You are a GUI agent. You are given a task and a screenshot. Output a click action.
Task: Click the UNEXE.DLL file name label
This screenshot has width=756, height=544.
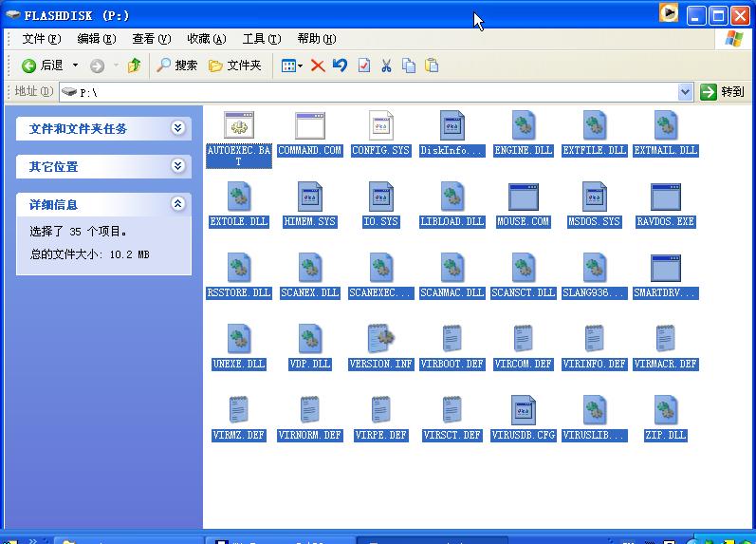(x=239, y=364)
